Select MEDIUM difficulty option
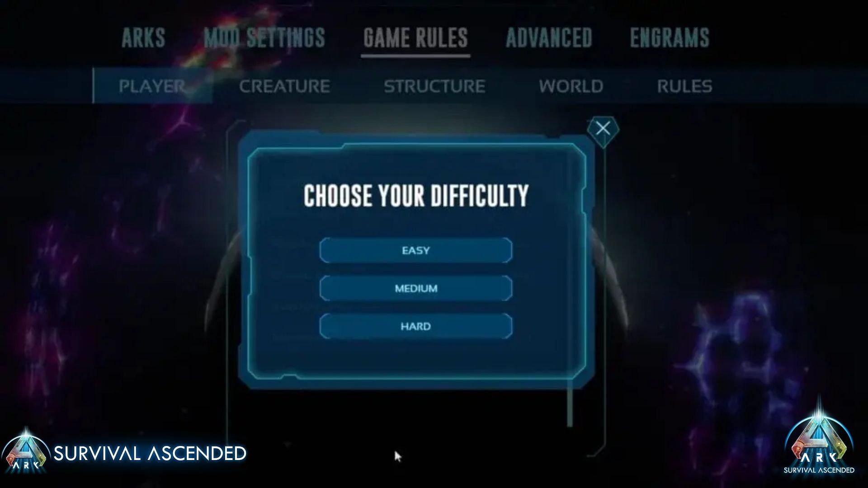Screen dimensions: 868x488 pyautogui.click(x=415, y=288)
